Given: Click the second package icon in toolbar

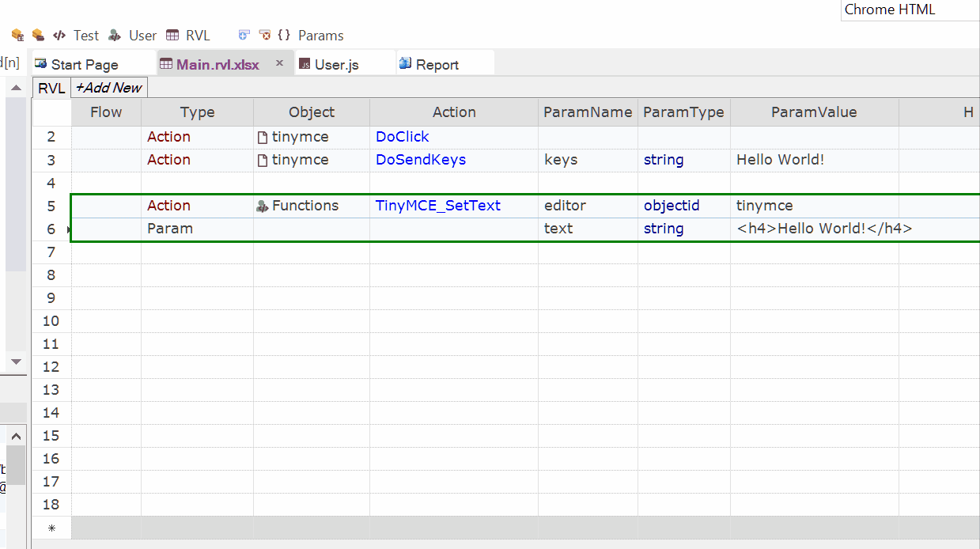Looking at the screenshot, I should point(38,35).
